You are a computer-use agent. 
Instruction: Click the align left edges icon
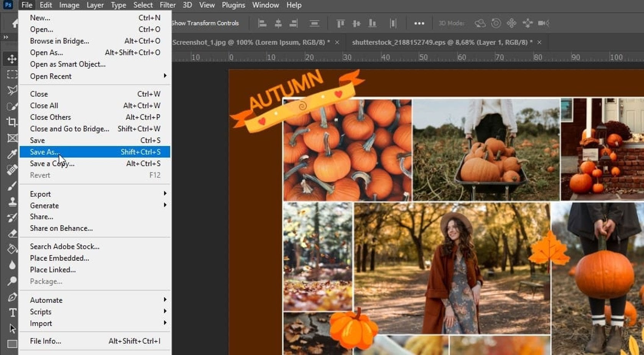click(262, 23)
